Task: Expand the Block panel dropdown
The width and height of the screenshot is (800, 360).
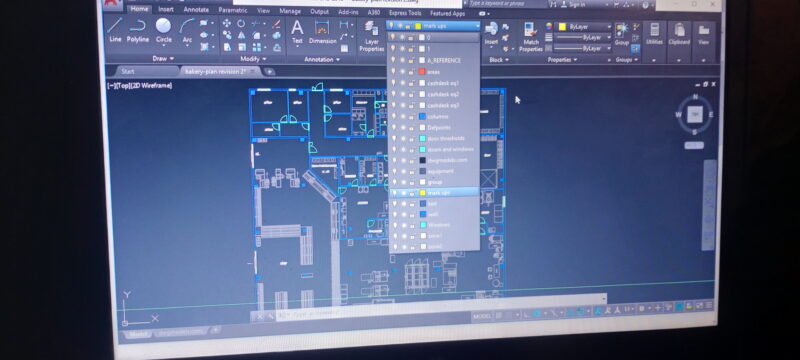Action: point(498,60)
